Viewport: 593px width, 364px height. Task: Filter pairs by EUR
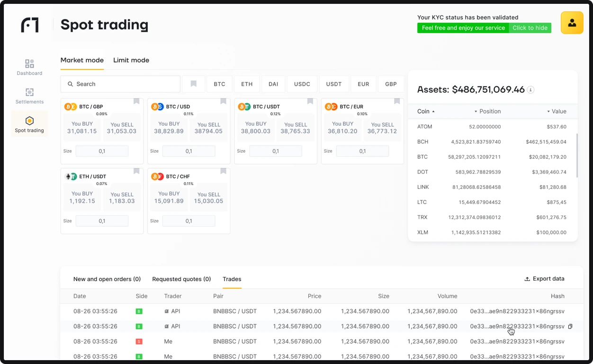363,84
